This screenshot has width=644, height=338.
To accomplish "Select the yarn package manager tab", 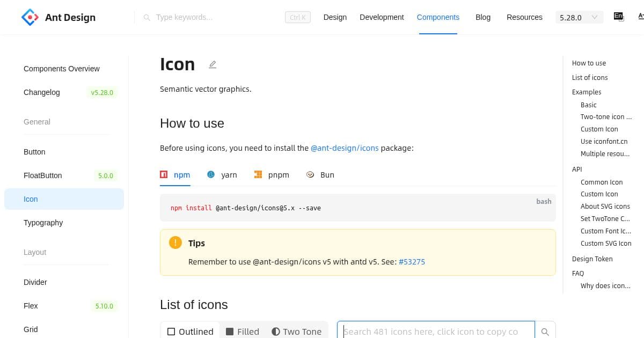I will pos(222,175).
